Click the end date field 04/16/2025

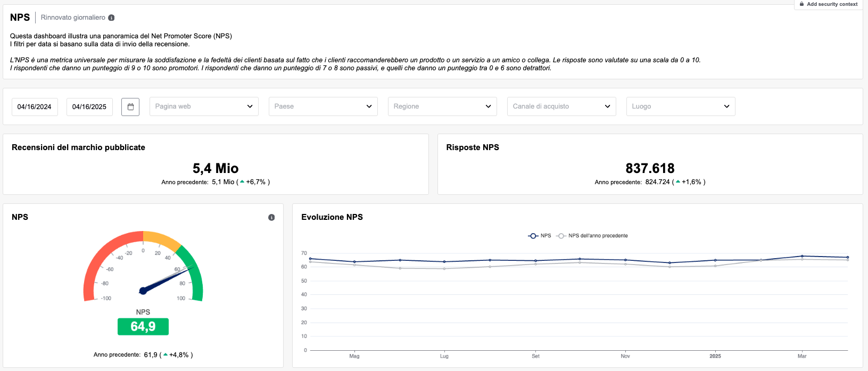tap(89, 106)
